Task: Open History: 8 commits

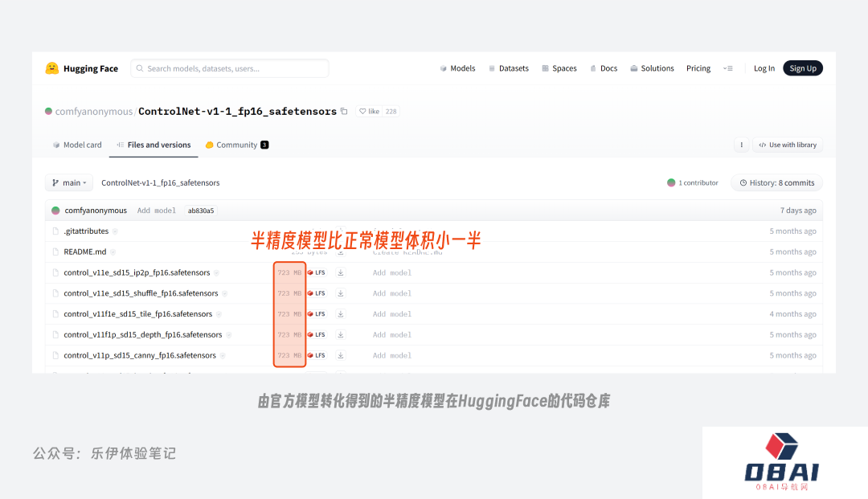Action: (x=776, y=182)
